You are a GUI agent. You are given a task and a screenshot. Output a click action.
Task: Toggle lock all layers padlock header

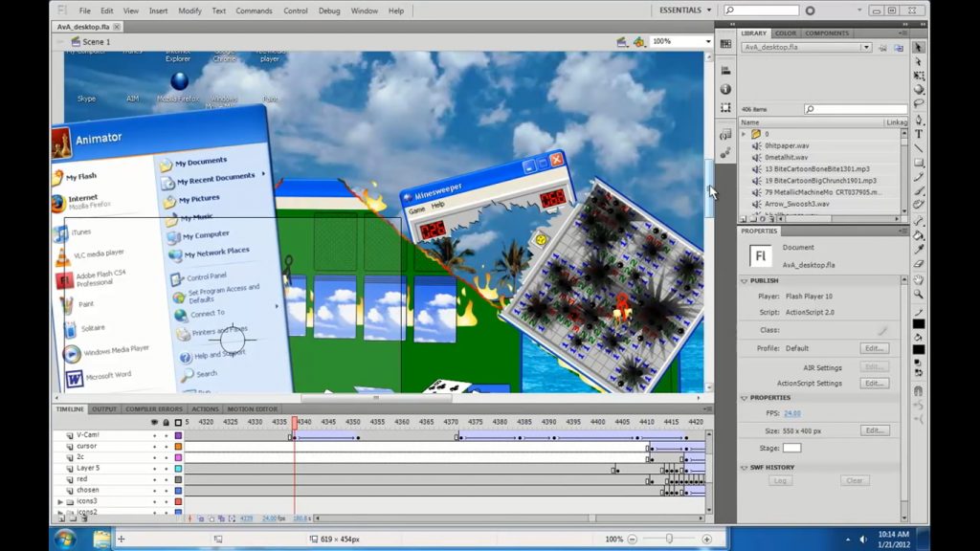pos(167,422)
